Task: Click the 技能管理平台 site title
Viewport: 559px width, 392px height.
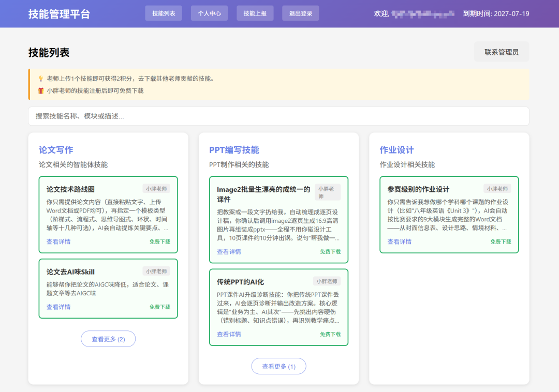Action: point(59,14)
